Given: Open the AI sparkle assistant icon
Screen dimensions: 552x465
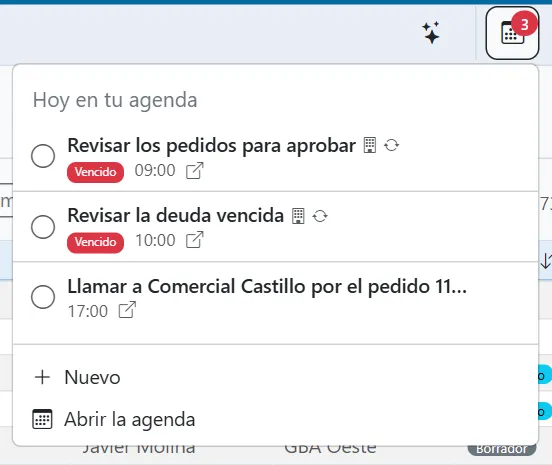Looking at the screenshot, I should coord(431,33).
